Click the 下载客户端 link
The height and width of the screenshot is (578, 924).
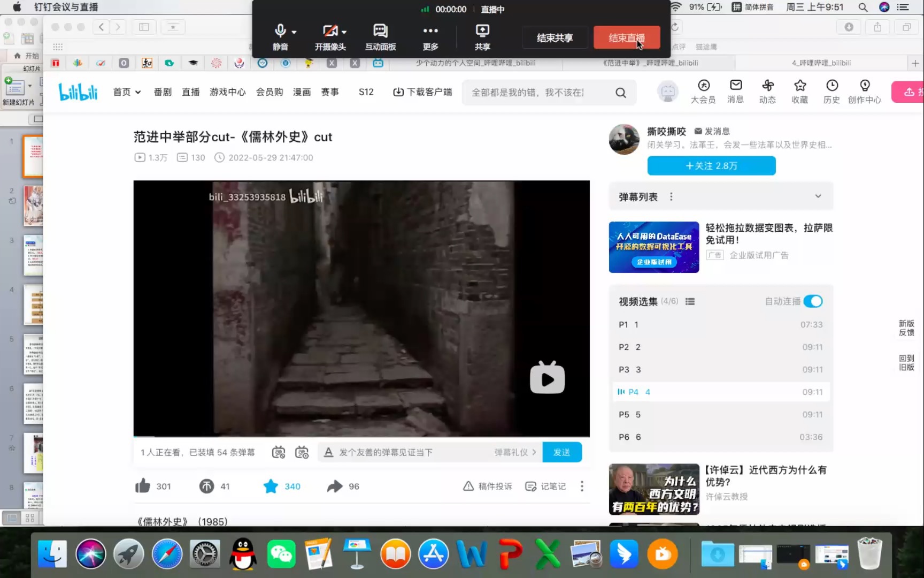[x=422, y=92]
